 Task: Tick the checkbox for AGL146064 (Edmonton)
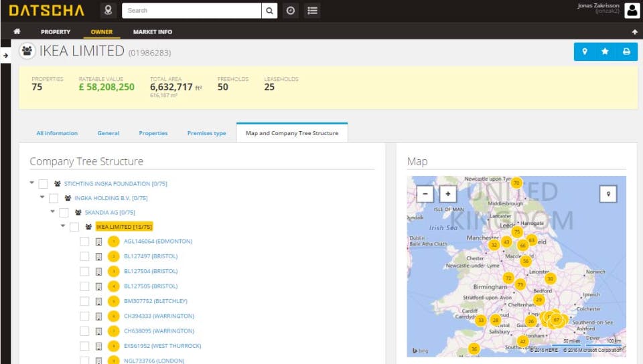[84, 242]
